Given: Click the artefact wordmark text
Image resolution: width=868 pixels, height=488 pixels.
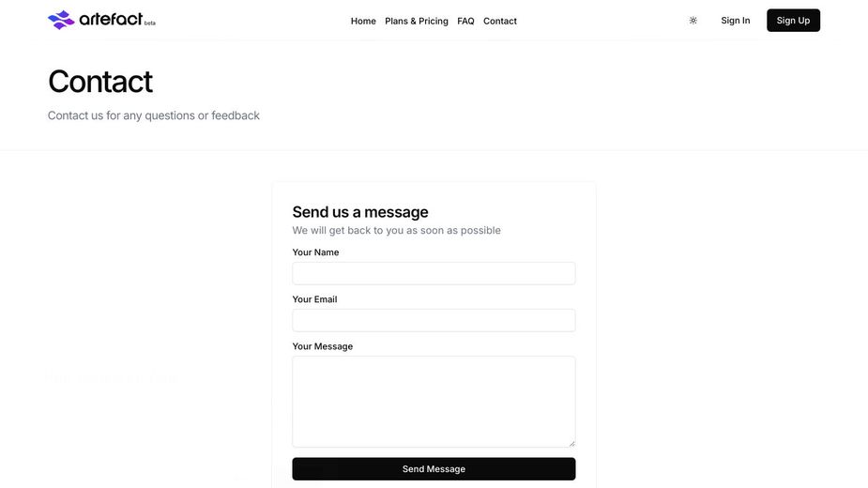Looking at the screenshot, I should pyautogui.click(x=110, y=19).
